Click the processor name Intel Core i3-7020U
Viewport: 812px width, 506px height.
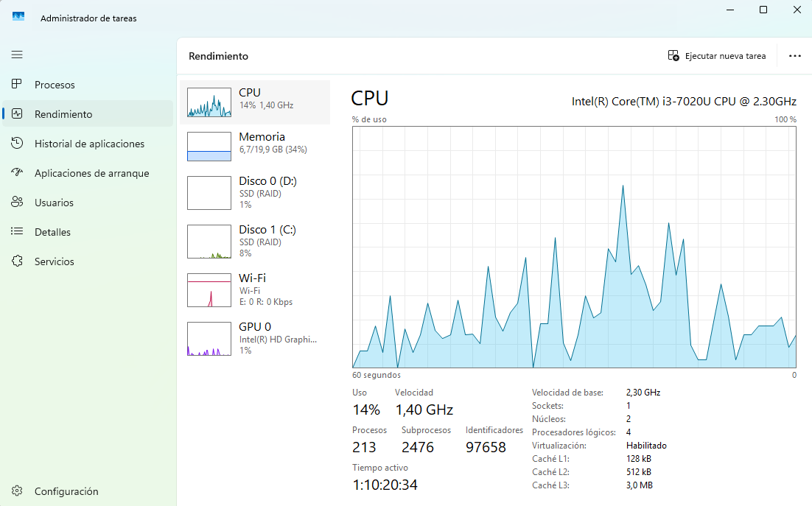tap(684, 102)
